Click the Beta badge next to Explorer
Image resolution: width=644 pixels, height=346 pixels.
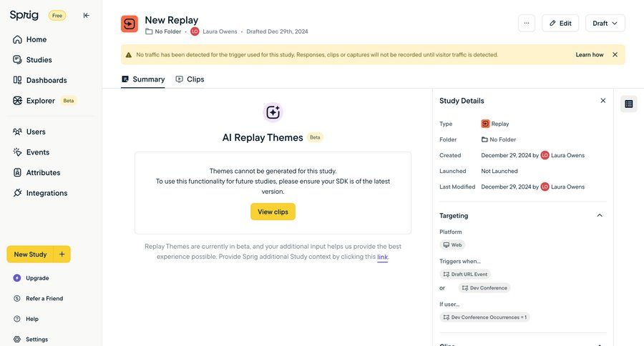(x=69, y=101)
